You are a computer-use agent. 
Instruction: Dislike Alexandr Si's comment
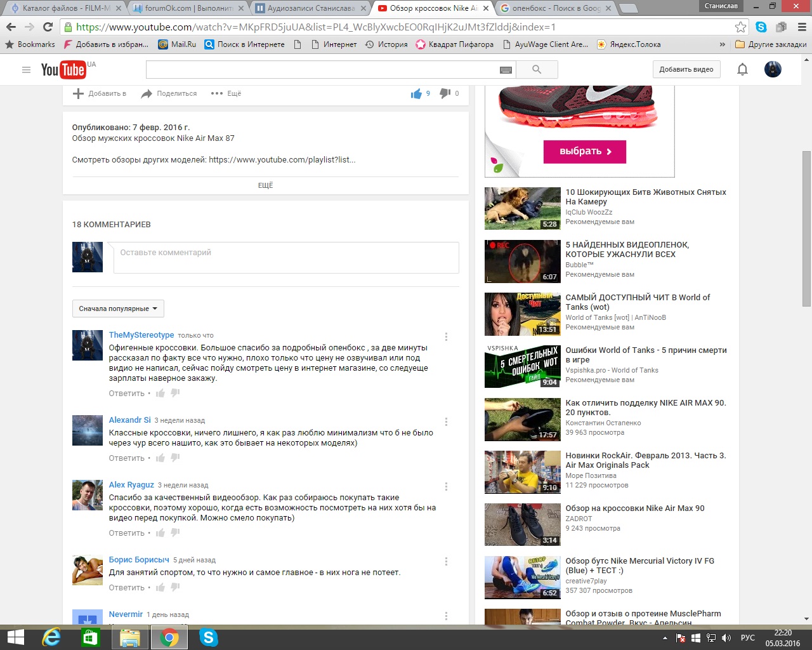click(x=175, y=458)
